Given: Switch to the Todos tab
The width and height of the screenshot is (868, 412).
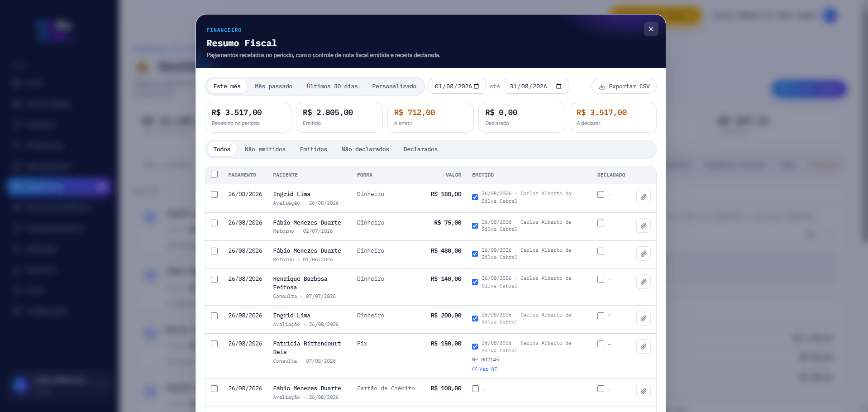Looking at the screenshot, I should click(222, 149).
